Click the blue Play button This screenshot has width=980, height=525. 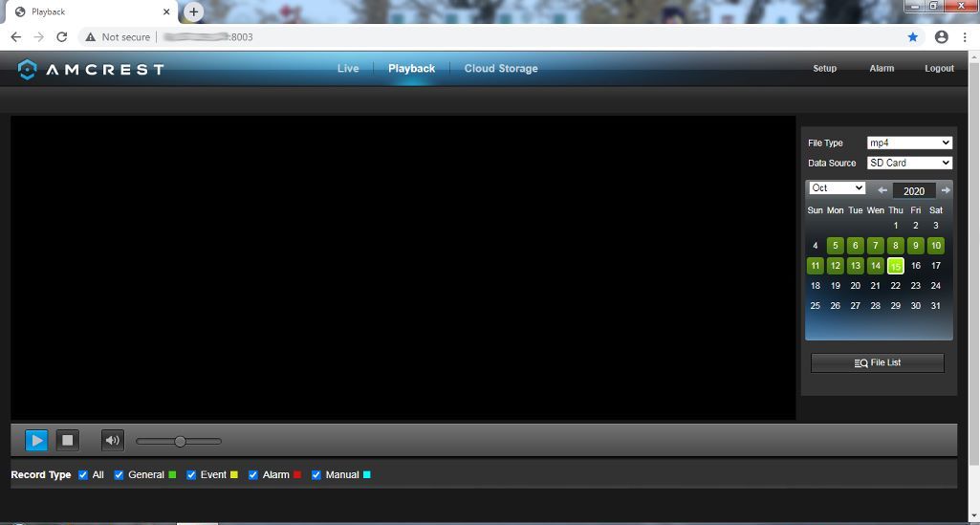(x=37, y=441)
